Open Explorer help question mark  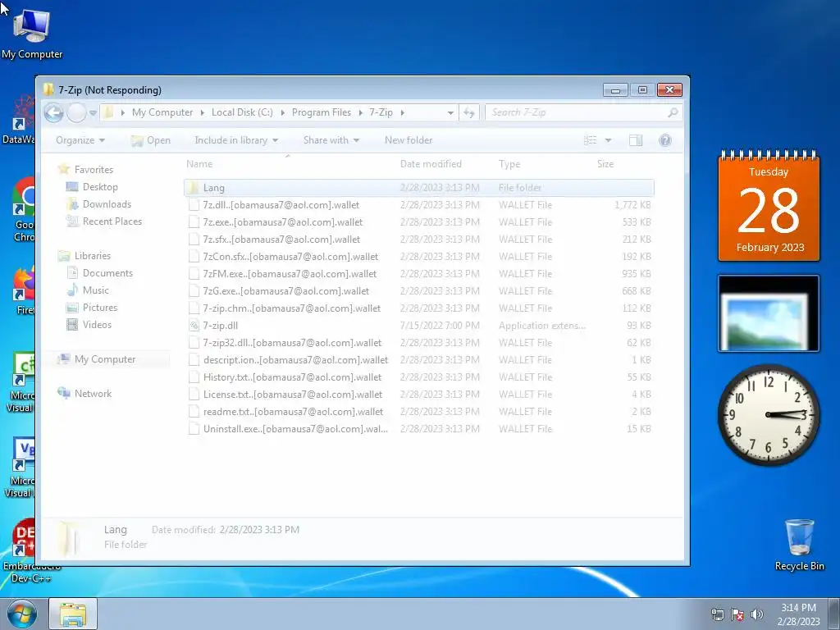coord(664,140)
